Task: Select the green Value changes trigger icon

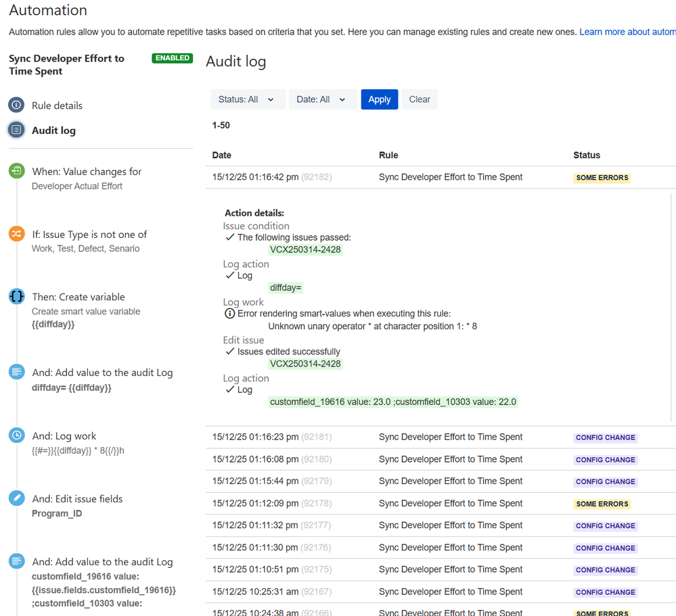Action: pos(16,170)
